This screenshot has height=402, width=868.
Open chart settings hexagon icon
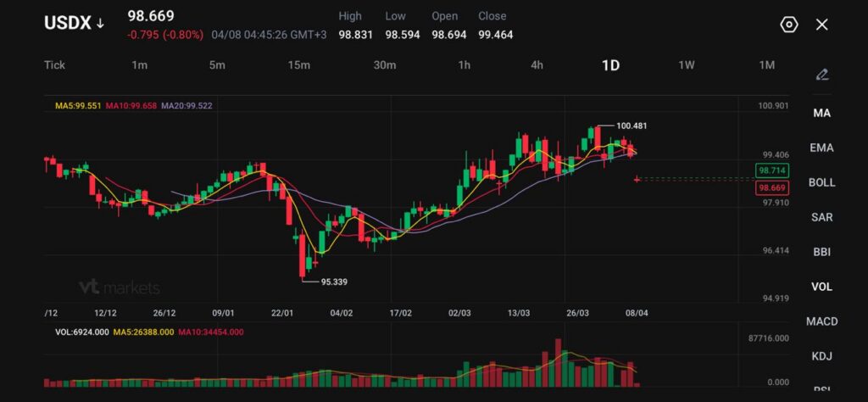788,25
